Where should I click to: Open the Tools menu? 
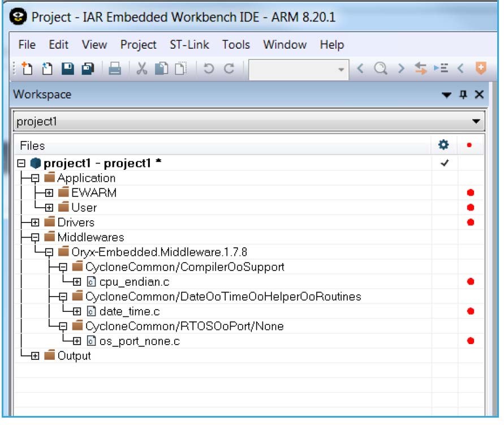tap(236, 44)
